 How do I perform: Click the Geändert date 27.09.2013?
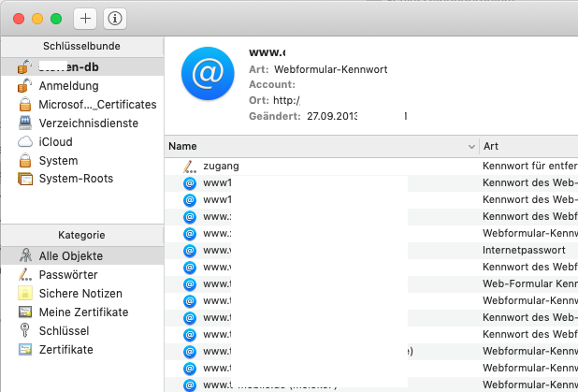(x=332, y=116)
